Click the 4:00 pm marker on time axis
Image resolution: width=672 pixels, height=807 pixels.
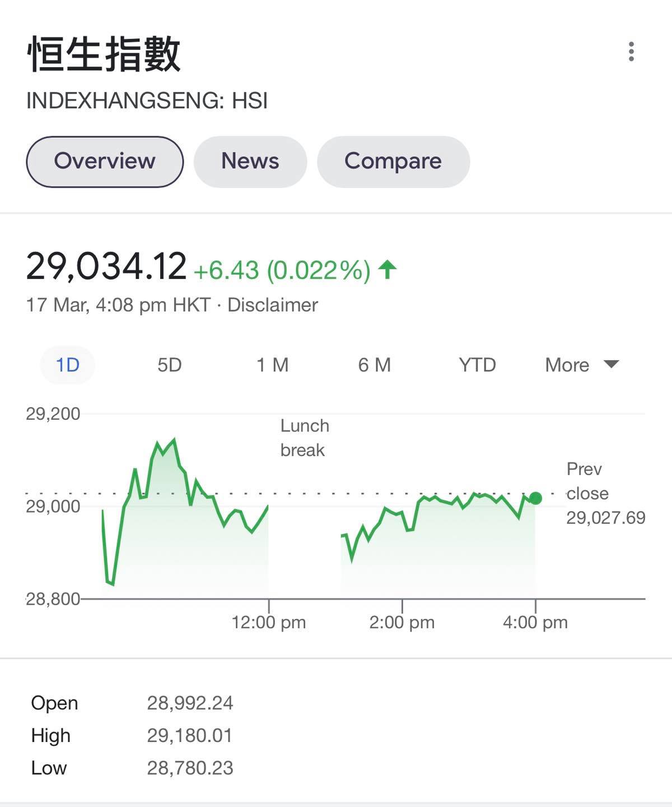pyautogui.click(x=535, y=622)
